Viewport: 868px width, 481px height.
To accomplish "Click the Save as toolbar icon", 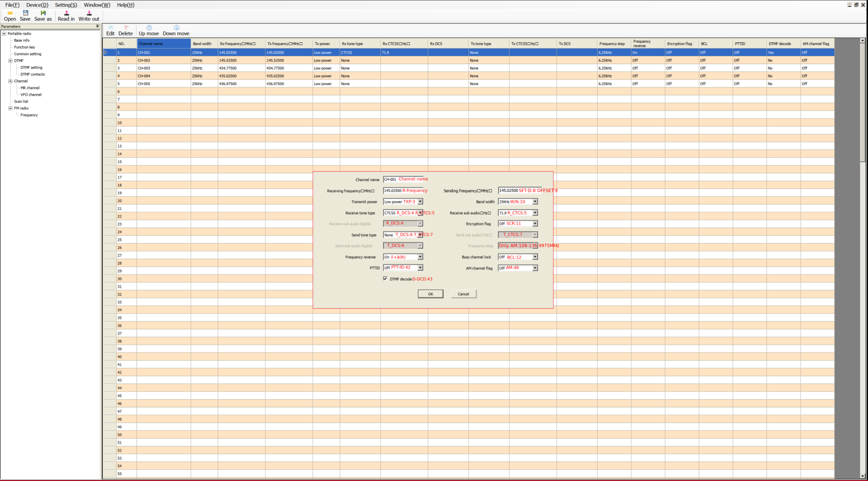I will (x=43, y=13).
